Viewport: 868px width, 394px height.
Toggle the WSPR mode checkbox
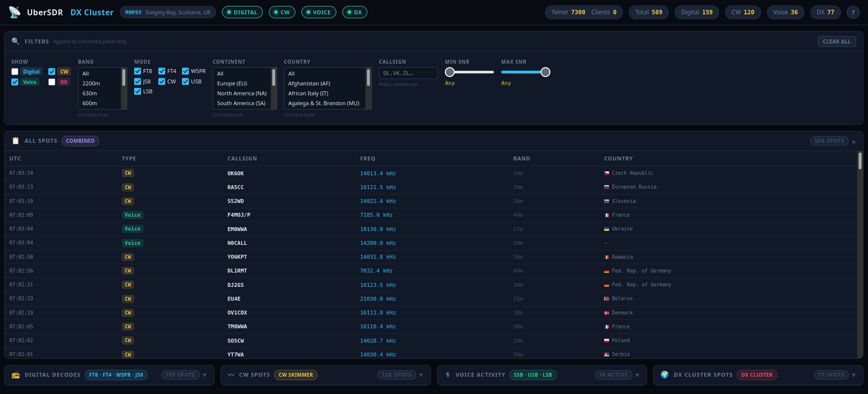185,71
